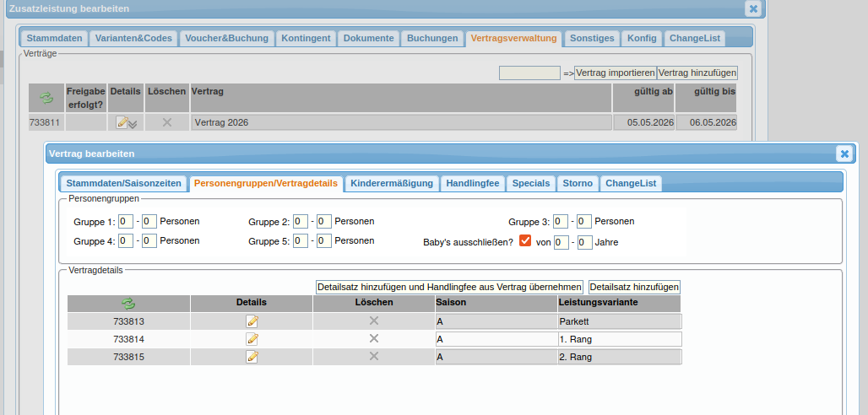Switch to the Kinderermäßigung tab
Screen dimensions: 868x415
click(x=392, y=183)
